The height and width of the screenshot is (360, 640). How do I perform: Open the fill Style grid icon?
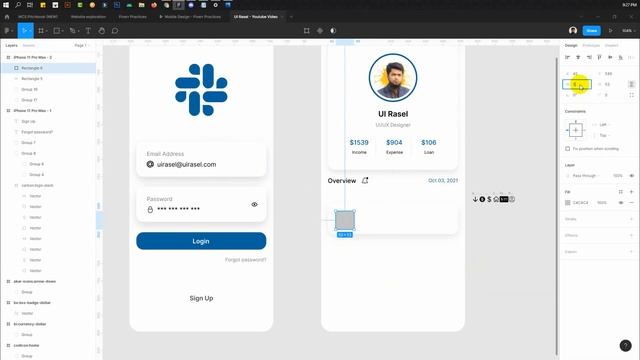tap(620, 192)
